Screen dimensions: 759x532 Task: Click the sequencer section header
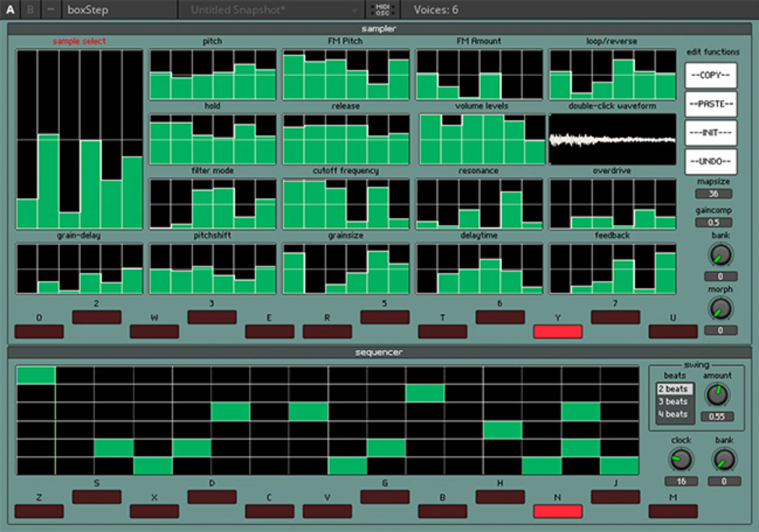pos(378,352)
